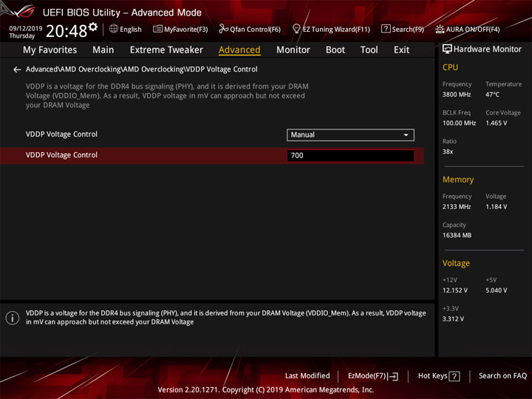Open the Tool tab
This screenshot has width=532, height=399.
tap(369, 50)
